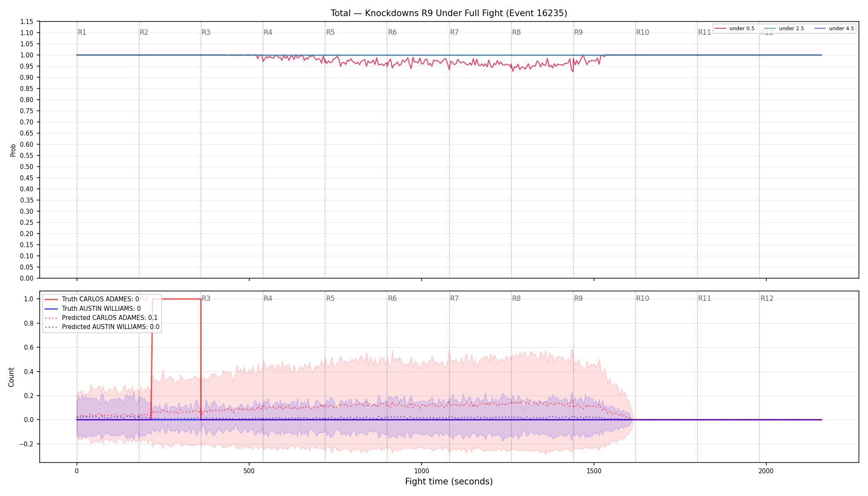Click the R1 round label in top chart
The width and height of the screenshot is (868, 496).
pyautogui.click(x=82, y=32)
